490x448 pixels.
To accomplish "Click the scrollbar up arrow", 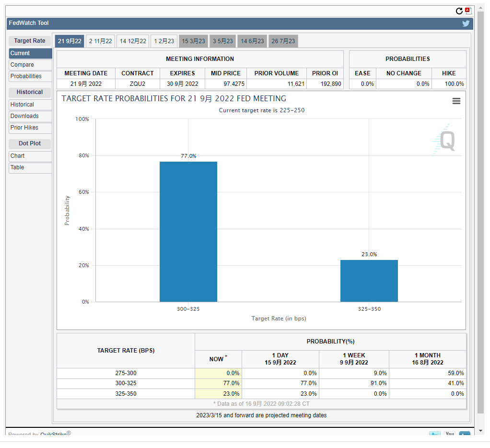I will (x=481, y=9).
